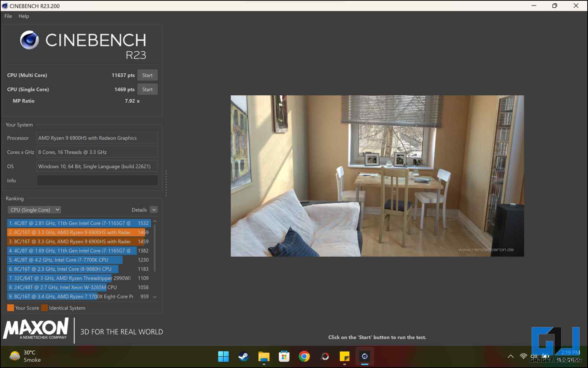Viewport: 588px width, 368px height.
Task: Click the ranking list scrollbar thumb
Action: pyautogui.click(x=155, y=248)
